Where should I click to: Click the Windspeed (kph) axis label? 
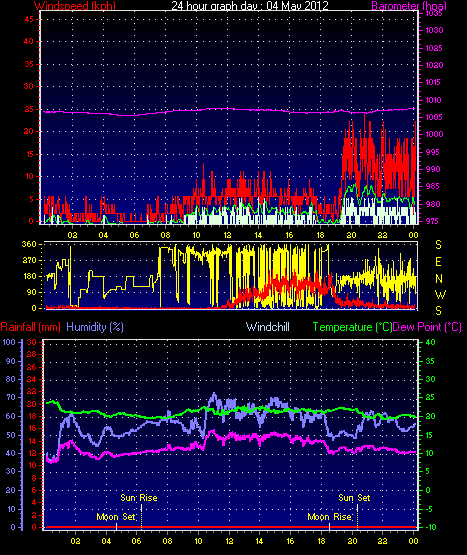[75, 6]
